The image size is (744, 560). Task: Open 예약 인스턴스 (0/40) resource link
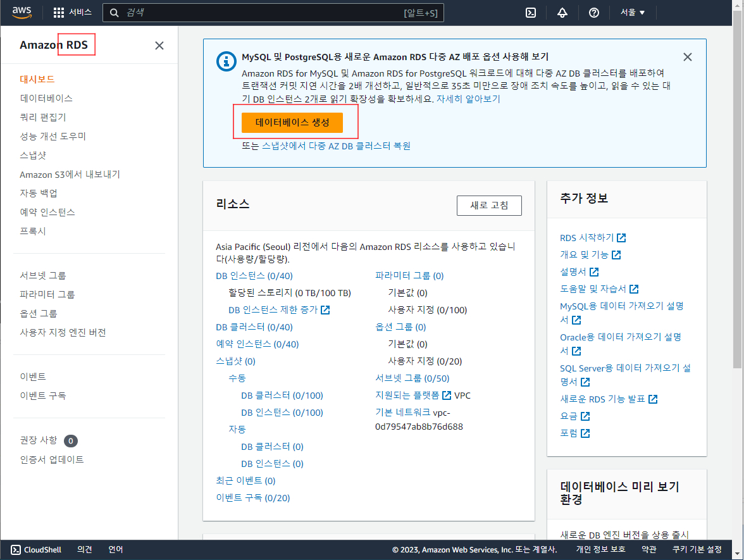click(x=257, y=344)
